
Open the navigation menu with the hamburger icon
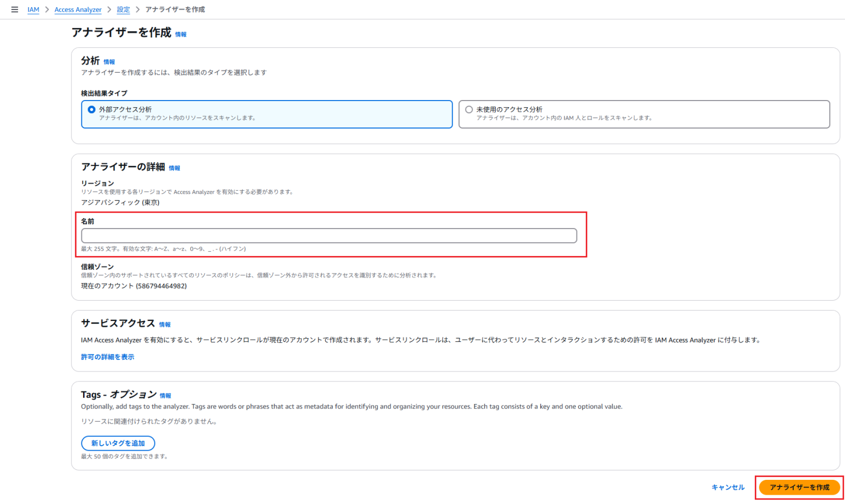(15, 9)
